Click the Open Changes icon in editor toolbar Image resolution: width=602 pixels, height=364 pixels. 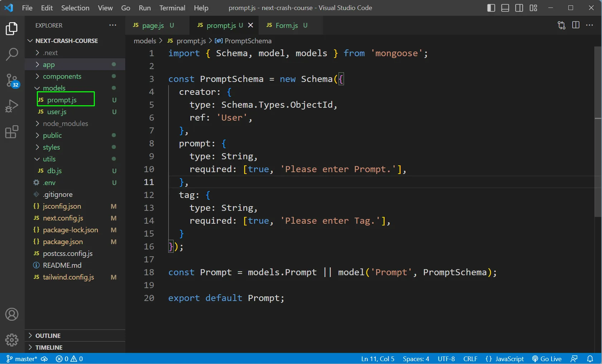click(562, 25)
